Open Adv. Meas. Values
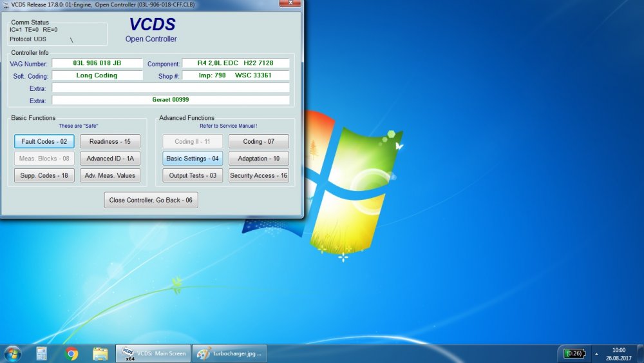The height and width of the screenshot is (363, 644). click(110, 175)
